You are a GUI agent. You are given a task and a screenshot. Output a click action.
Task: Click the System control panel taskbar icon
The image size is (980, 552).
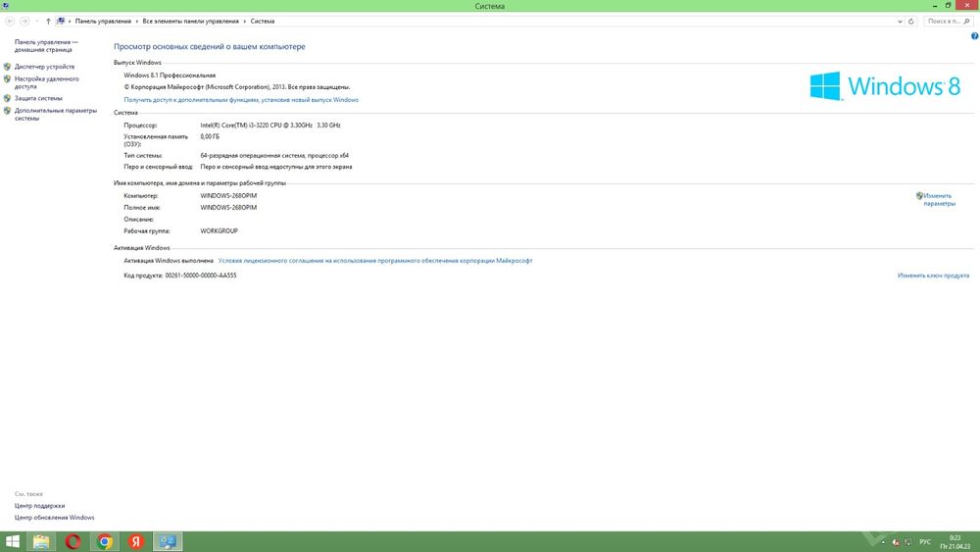point(168,541)
